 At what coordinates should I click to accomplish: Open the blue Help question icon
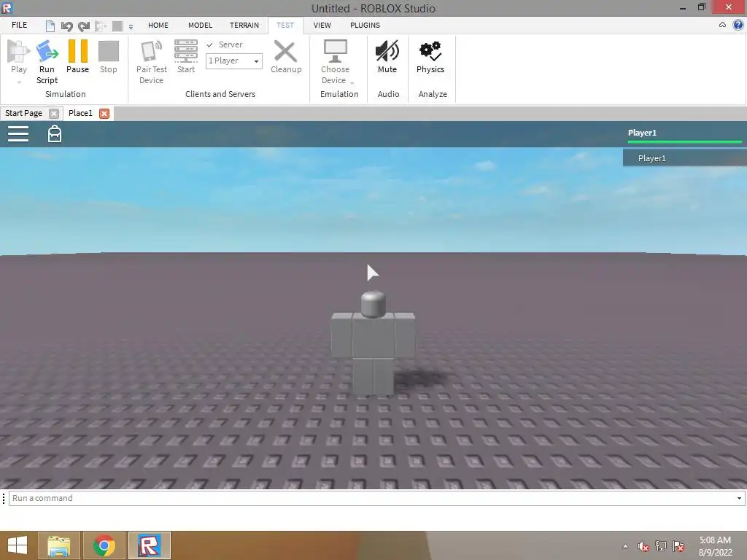(738, 25)
